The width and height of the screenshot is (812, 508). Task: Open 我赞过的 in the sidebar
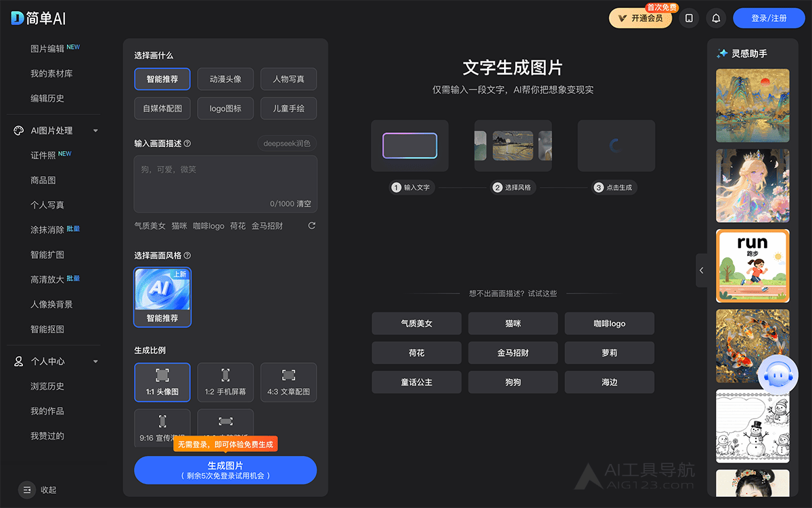click(47, 436)
